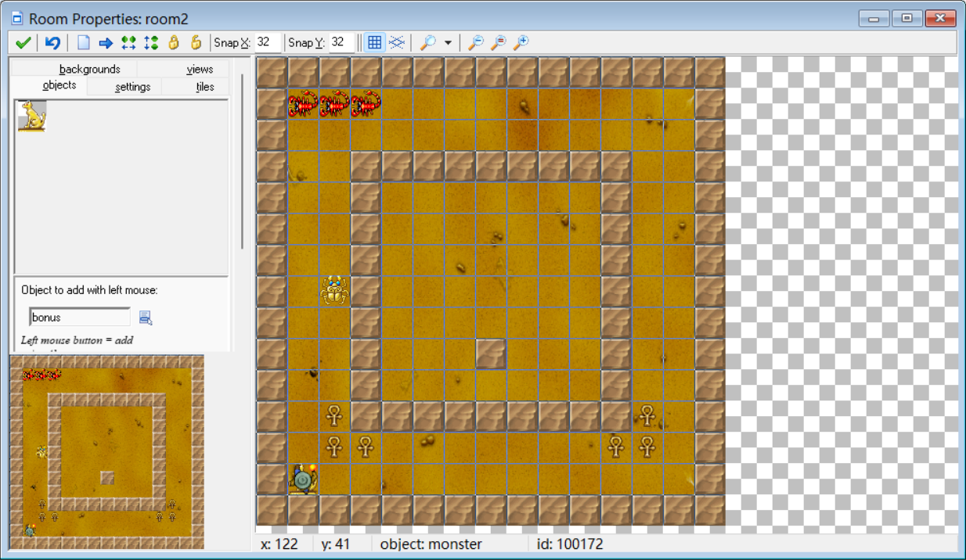Toggle the isometric grid button
This screenshot has width=966, height=560.
(397, 43)
